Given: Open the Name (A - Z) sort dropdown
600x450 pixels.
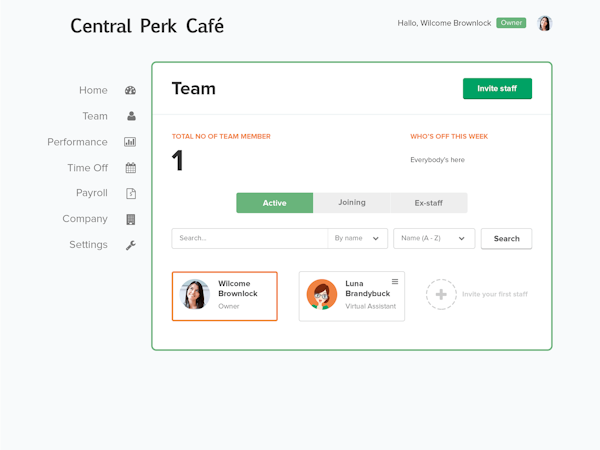Looking at the screenshot, I should [x=434, y=238].
